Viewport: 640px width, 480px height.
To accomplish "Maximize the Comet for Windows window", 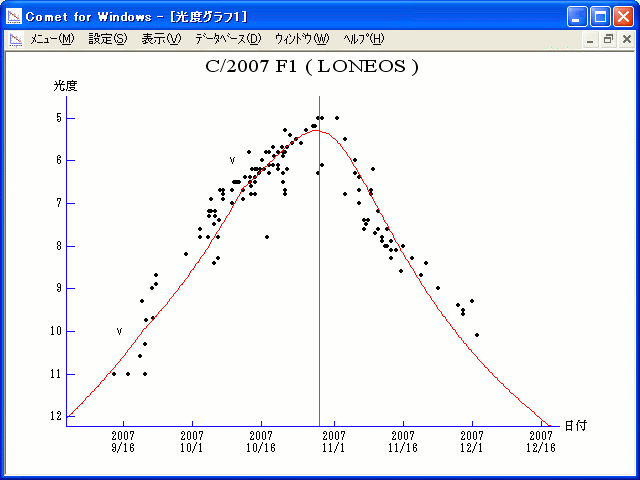I will pos(600,17).
